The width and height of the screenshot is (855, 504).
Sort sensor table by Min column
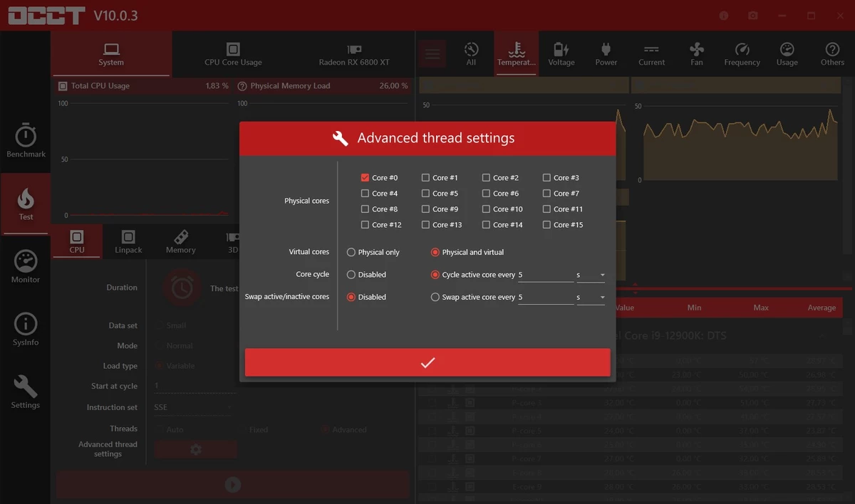coord(694,308)
